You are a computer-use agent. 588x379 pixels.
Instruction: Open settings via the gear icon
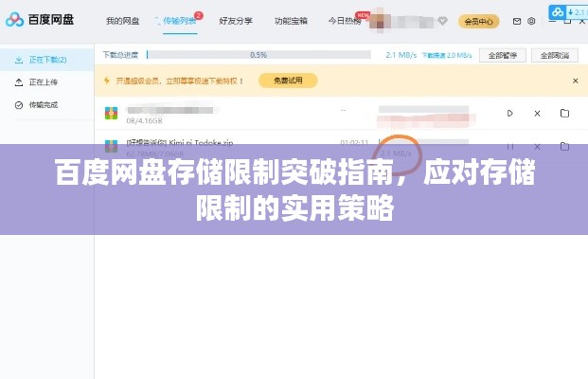point(531,21)
